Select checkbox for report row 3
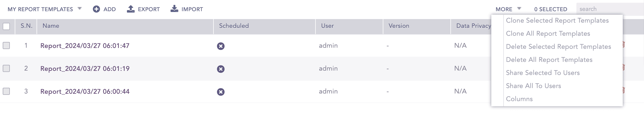This screenshot has width=644, height=115. (x=6, y=91)
